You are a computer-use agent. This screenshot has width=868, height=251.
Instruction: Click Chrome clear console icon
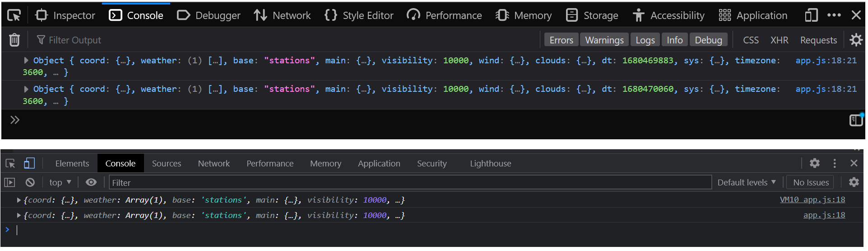point(30,182)
